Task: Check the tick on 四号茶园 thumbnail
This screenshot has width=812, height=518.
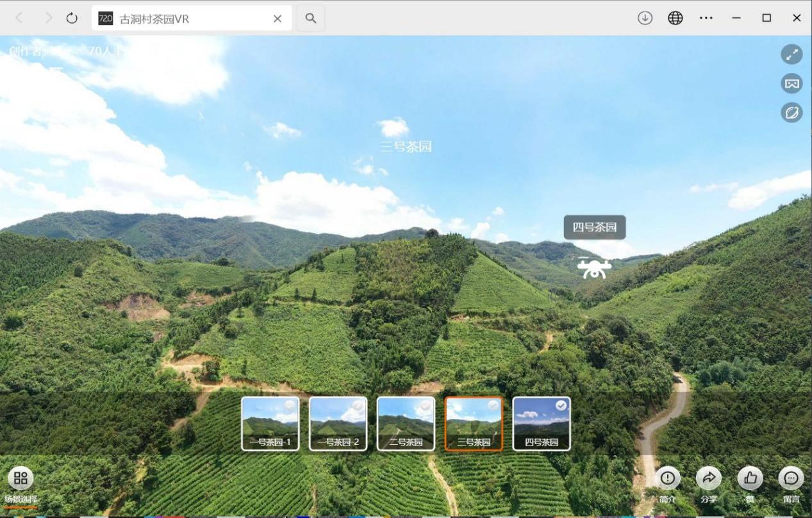Action: click(561, 406)
